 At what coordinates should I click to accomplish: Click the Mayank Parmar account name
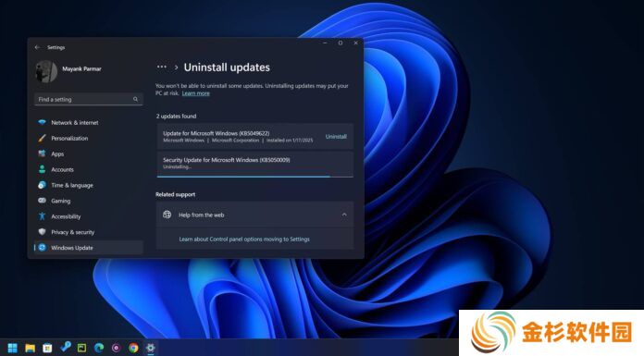coord(81,68)
